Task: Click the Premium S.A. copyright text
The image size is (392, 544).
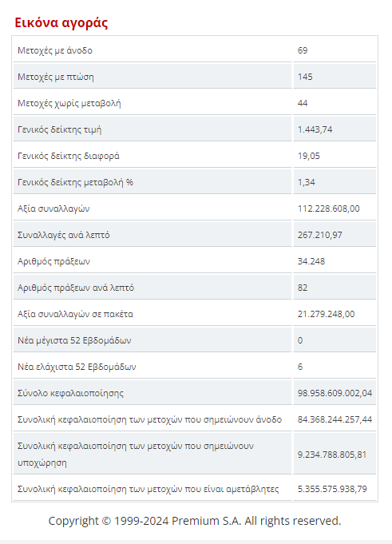Action: [x=195, y=521]
